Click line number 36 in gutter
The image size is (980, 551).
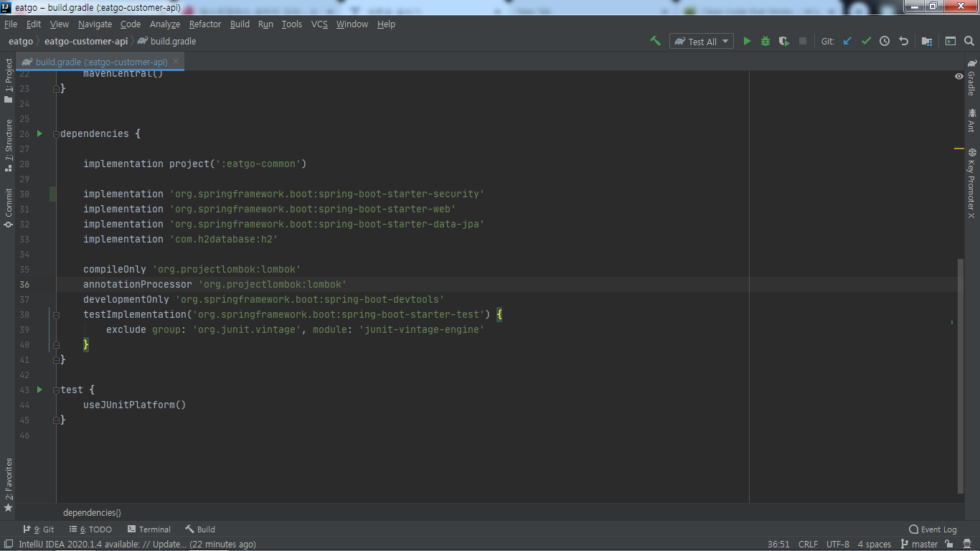pyautogui.click(x=24, y=284)
